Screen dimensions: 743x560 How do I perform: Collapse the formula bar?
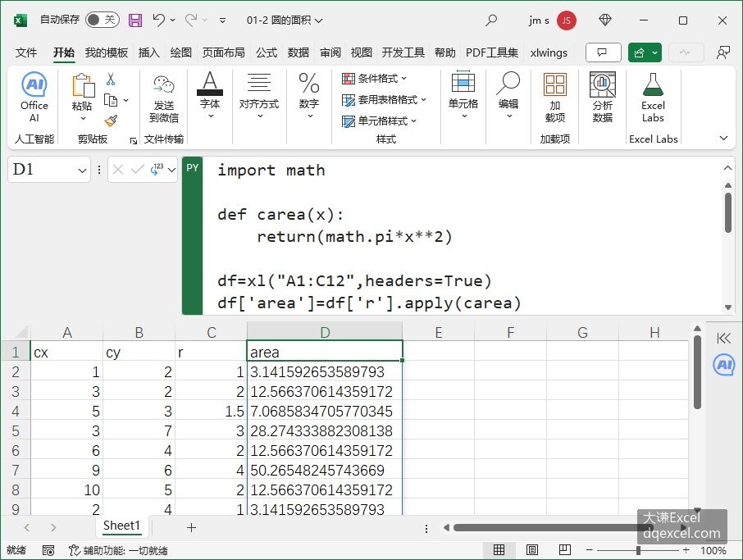tap(728, 168)
